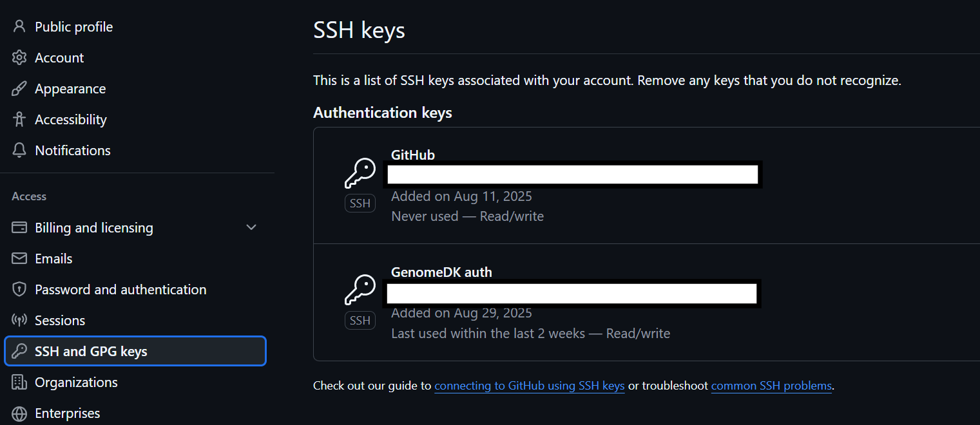Screen dimensions: 980x425
Task: Click the GenomeDK auth key icon
Action: (x=360, y=290)
